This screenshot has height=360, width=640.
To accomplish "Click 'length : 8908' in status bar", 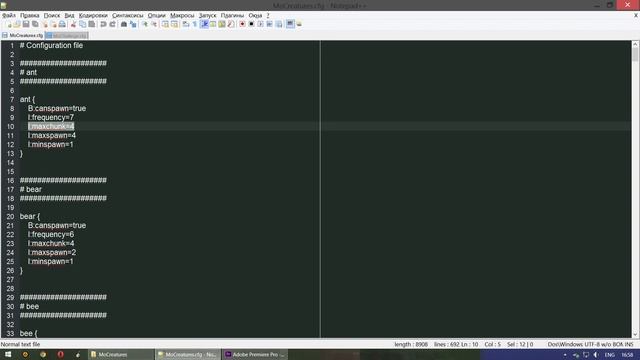I will pos(411,344).
